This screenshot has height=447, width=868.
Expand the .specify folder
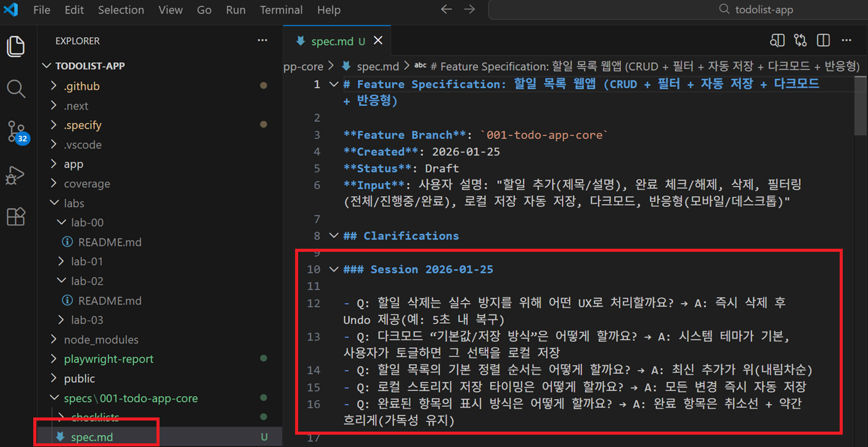[x=83, y=125]
